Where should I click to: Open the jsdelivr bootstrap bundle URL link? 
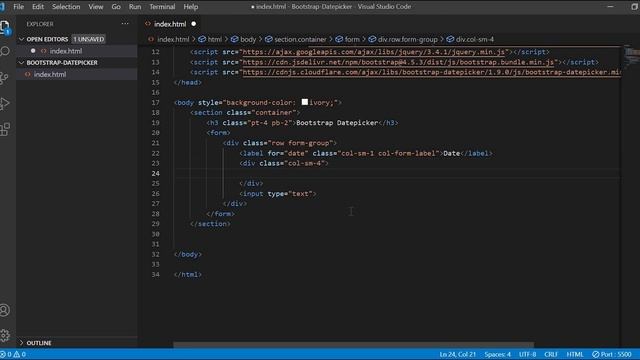coord(398,62)
